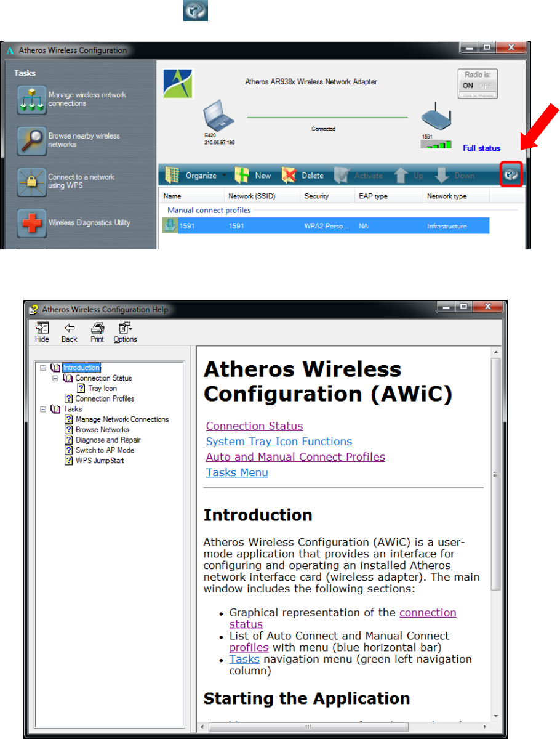The image size is (560, 739).
Task: Select Tasks in the help tree
Action: tap(72, 409)
